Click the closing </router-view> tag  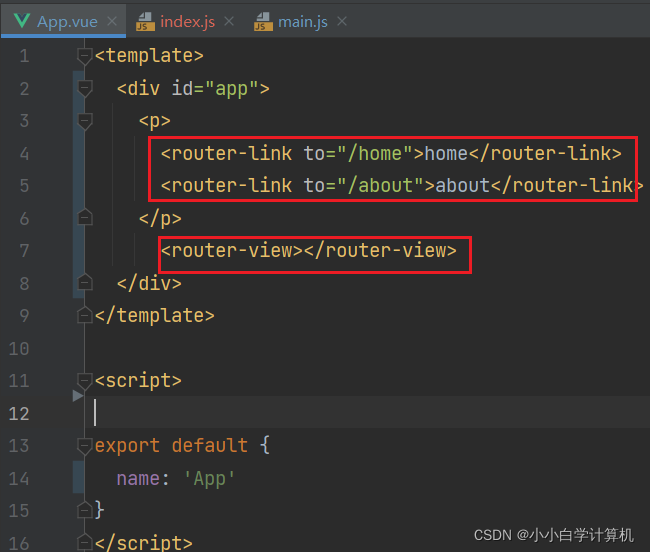click(x=381, y=250)
